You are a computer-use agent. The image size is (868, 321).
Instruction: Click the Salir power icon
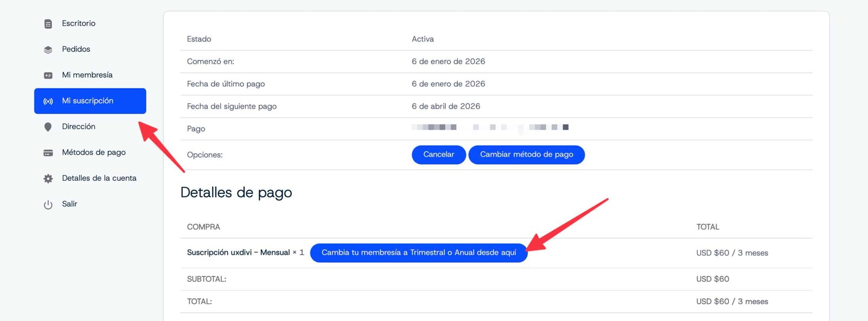pos(48,205)
